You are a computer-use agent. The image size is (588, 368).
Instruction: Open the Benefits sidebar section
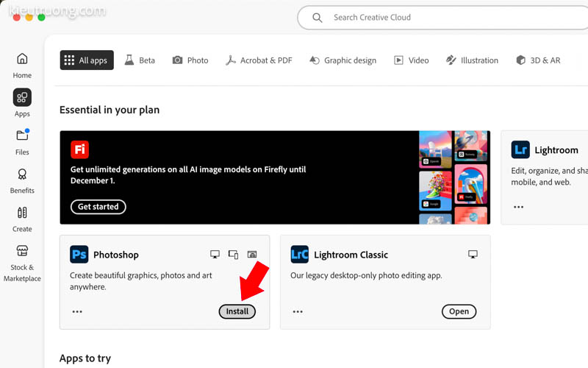[x=22, y=180]
